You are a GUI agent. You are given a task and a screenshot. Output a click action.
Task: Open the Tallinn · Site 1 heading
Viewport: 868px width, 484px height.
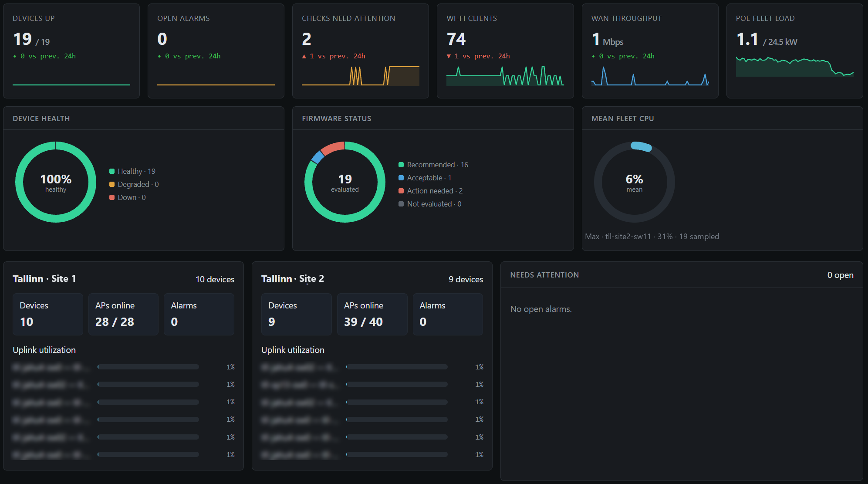click(x=44, y=279)
